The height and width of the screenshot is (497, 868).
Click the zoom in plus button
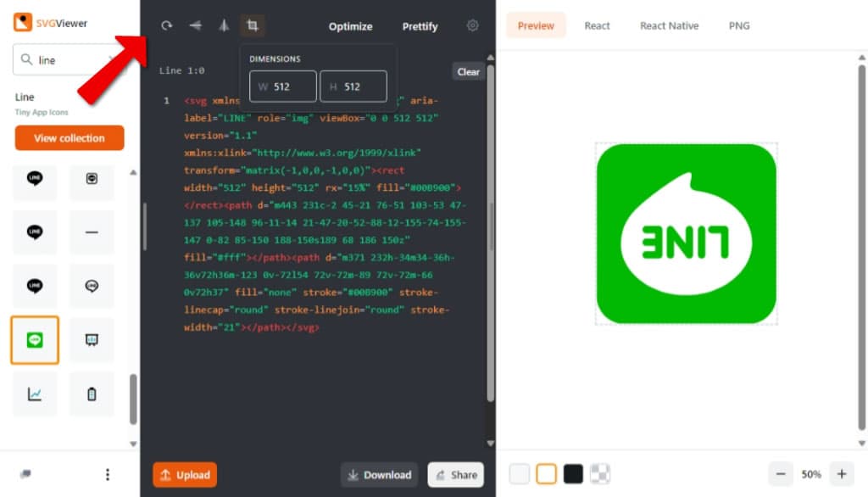(842, 474)
